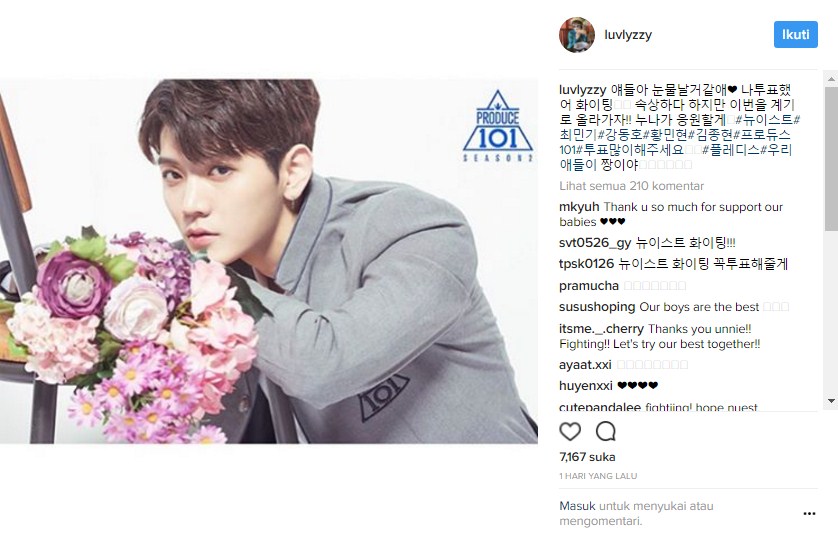Visit pramucha's profile from comments
838x537 pixels.
tap(588, 286)
